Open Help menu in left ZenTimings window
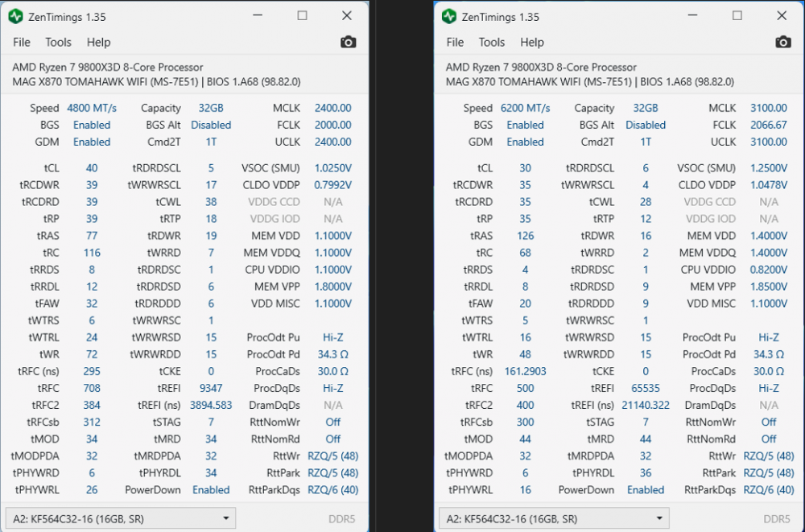Viewport: 805px width, 532px height. click(99, 42)
